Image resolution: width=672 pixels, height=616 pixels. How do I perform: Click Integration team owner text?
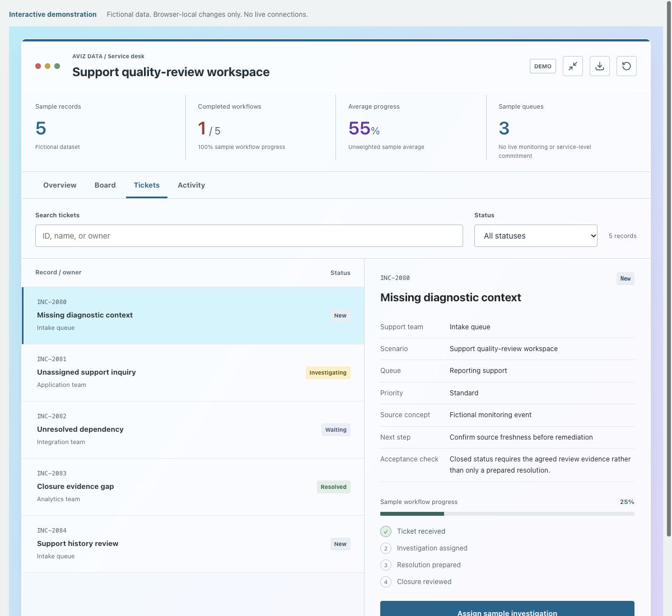[x=61, y=442]
